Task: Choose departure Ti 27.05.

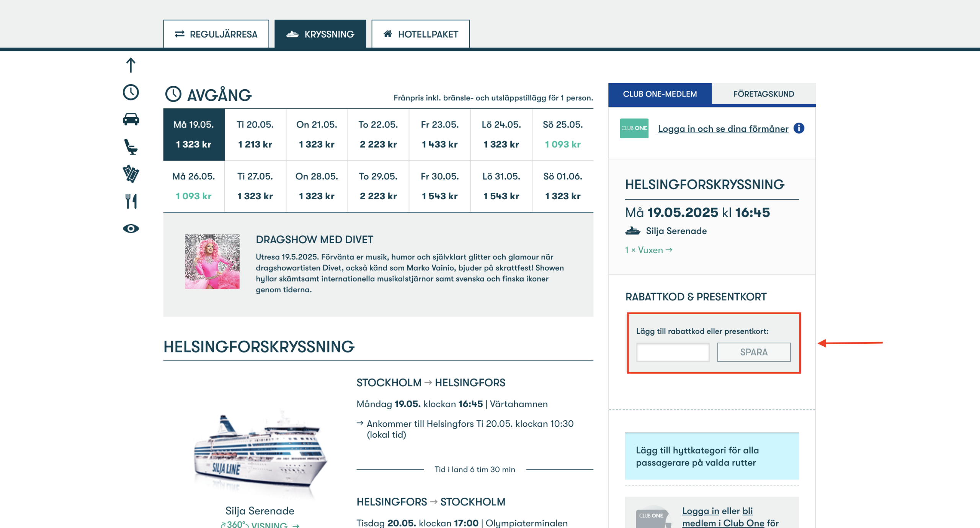Action: tap(255, 186)
